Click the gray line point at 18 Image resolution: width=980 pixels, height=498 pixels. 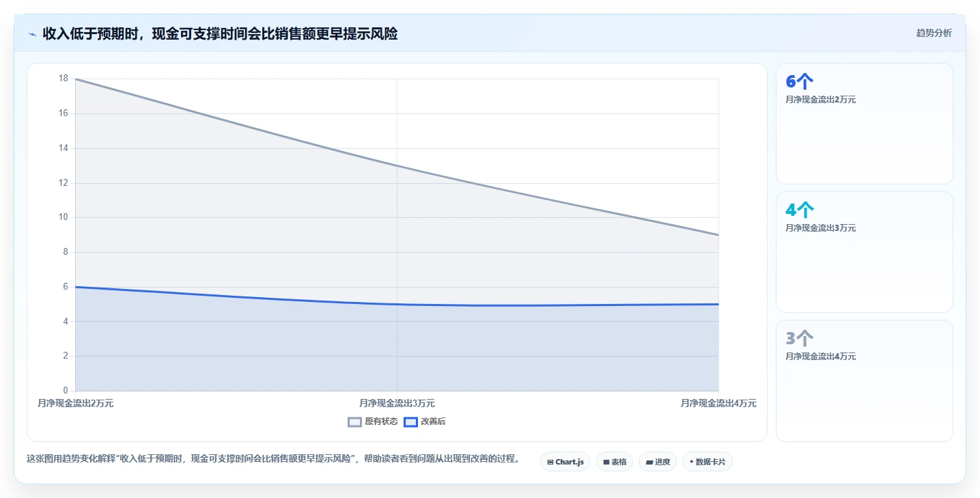pos(76,79)
